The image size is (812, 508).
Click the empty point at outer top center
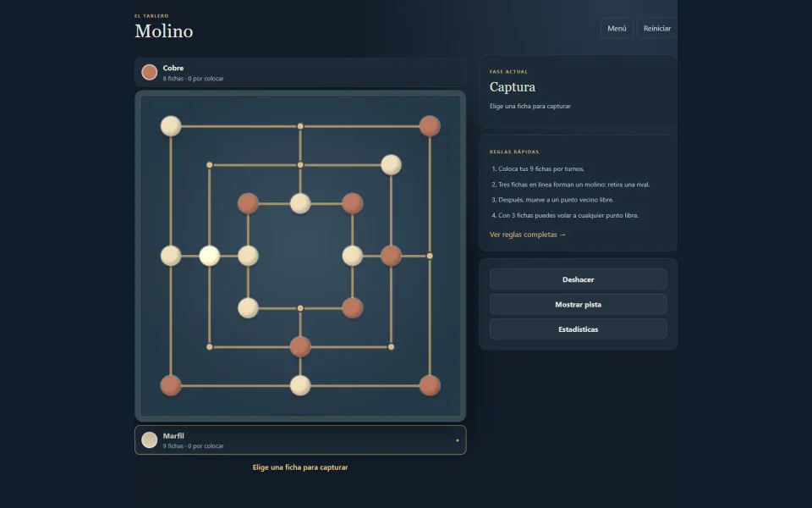(300, 126)
